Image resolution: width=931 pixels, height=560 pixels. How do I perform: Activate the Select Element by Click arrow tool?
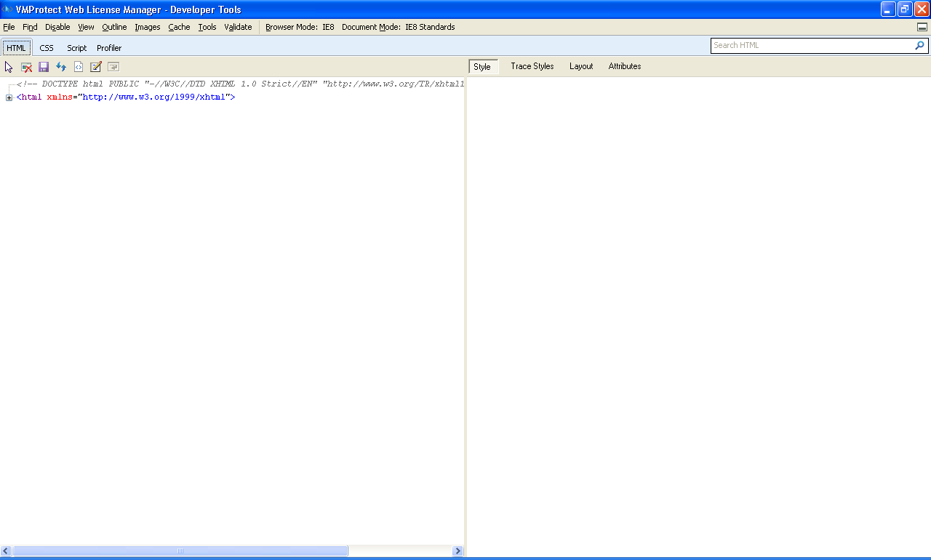[9, 67]
